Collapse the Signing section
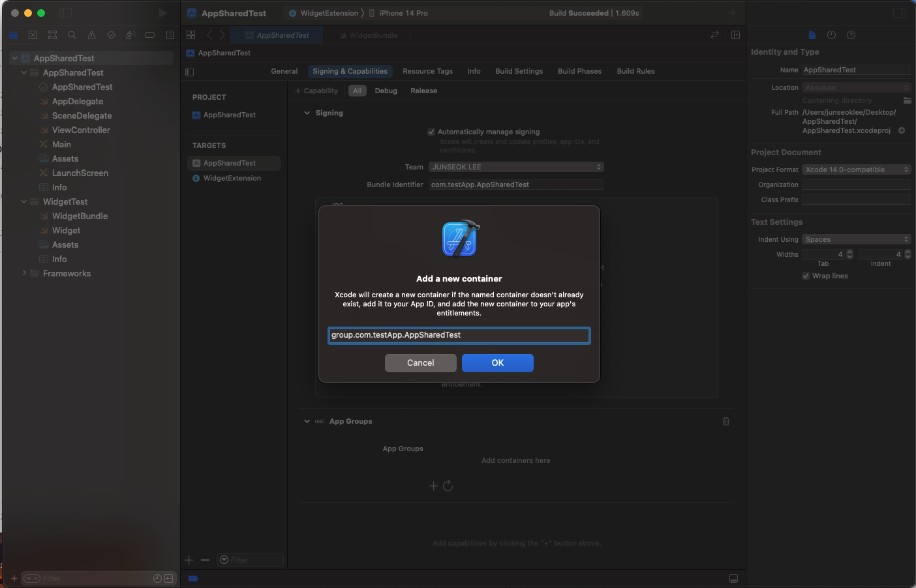916x588 pixels. tap(307, 113)
